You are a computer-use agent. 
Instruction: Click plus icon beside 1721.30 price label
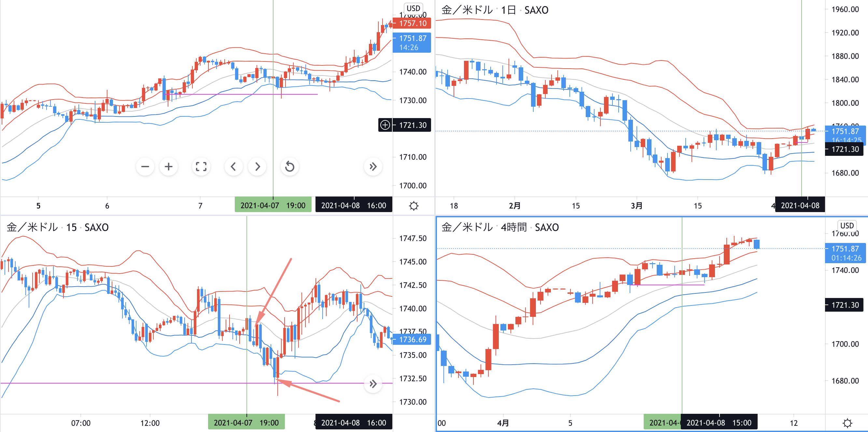tap(385, 125)
